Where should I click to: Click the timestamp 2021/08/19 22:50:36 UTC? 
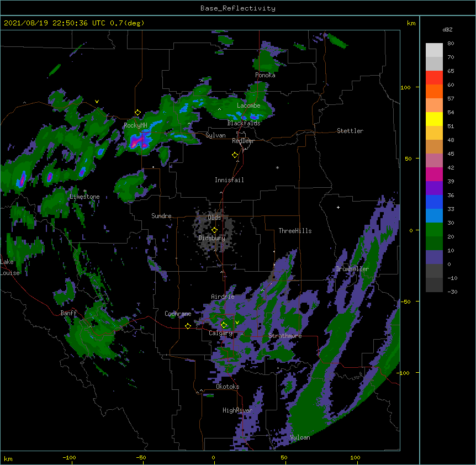click(55, 23)
